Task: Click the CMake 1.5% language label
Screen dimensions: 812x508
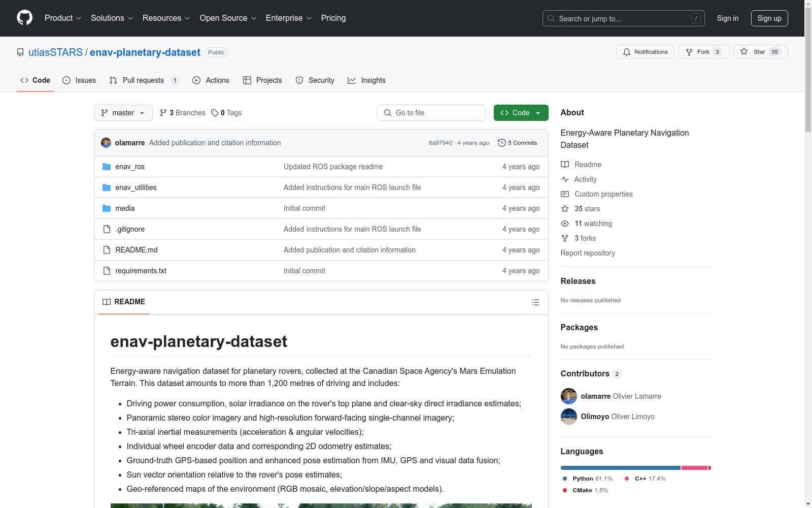Action: click(585, 490)
